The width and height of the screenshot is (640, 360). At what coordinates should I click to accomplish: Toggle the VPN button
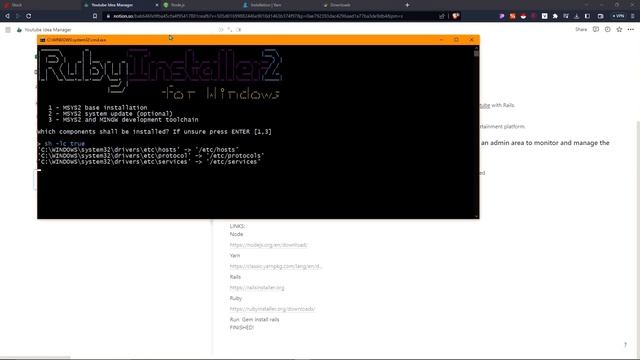[618, 16]
